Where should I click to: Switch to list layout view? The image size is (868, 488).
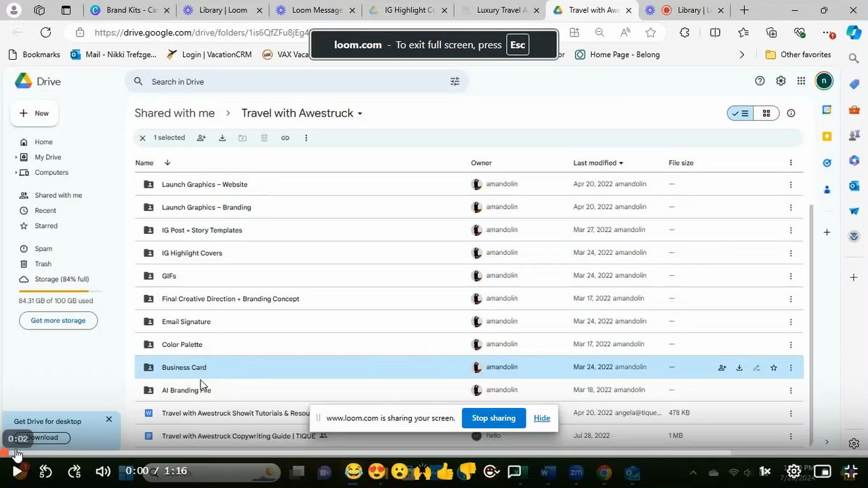[741, 113]
